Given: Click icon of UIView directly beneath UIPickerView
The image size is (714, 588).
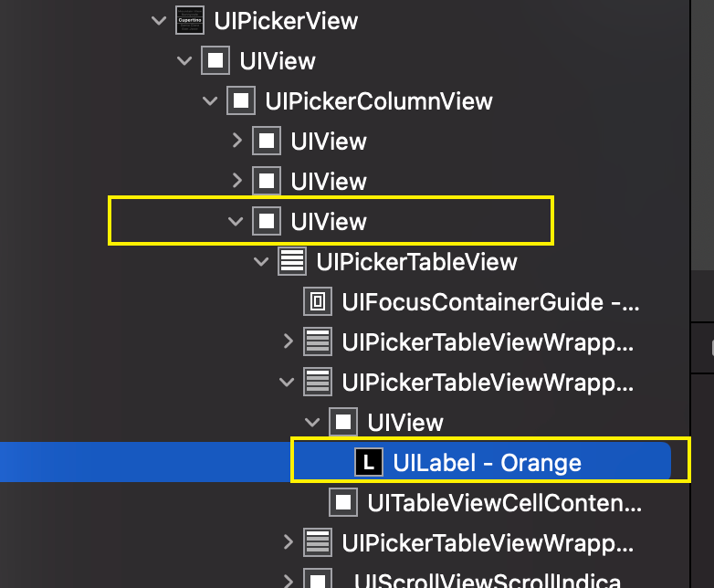Looking at the screenshot, I should tap(215, 60).
